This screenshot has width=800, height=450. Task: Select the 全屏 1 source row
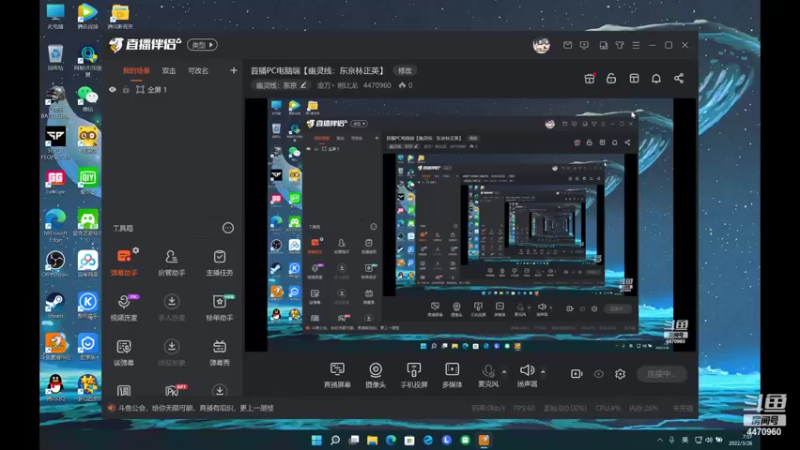[x=173, y=89]
